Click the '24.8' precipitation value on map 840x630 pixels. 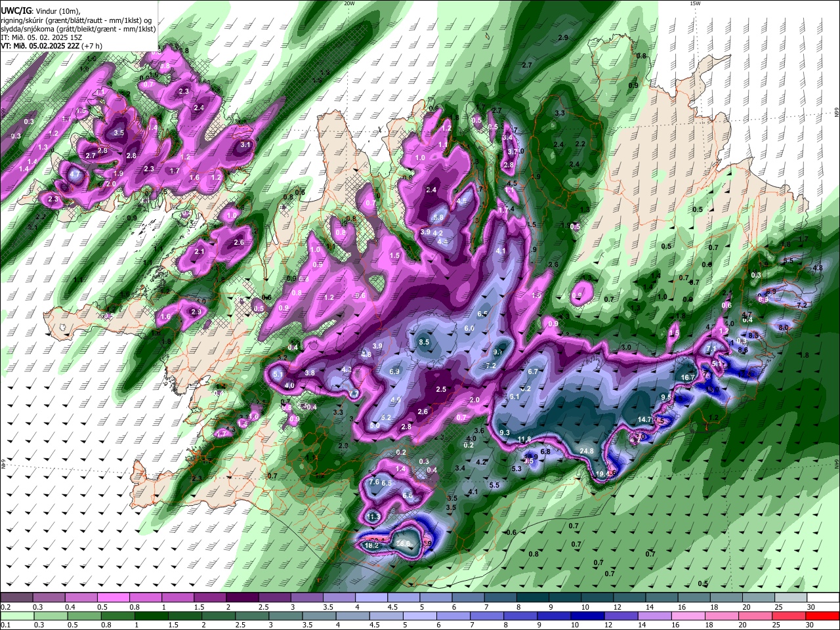(x=587, y=451)
